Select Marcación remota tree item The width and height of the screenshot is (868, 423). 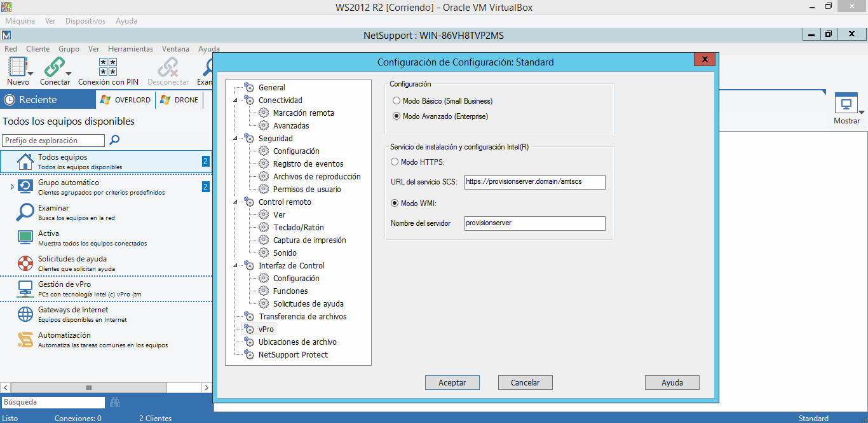(304, 113)
